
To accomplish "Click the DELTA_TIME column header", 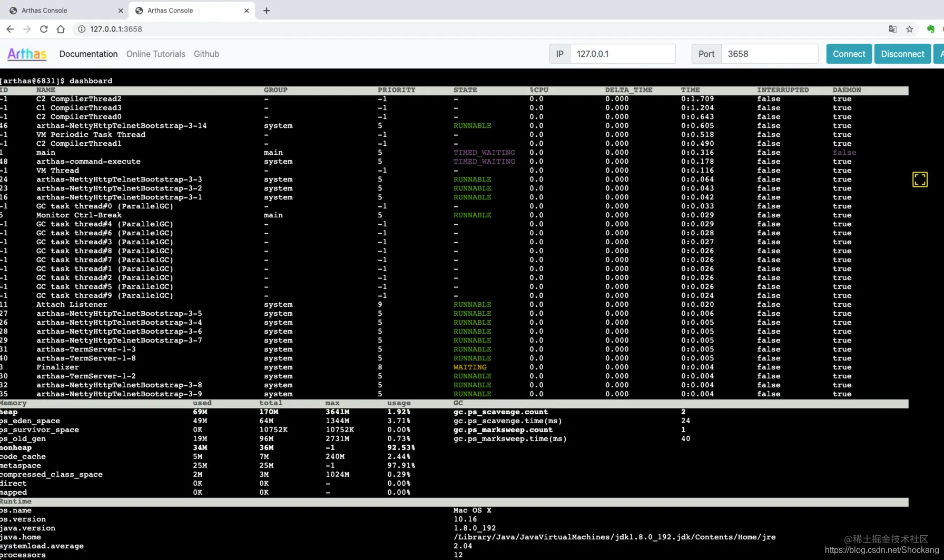I will 628,90.
